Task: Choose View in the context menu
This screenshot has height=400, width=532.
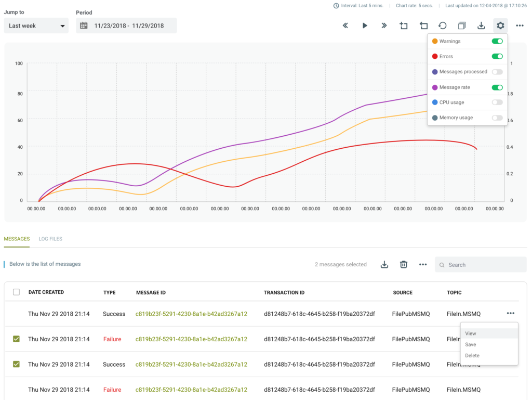Action: coord(489,333)
